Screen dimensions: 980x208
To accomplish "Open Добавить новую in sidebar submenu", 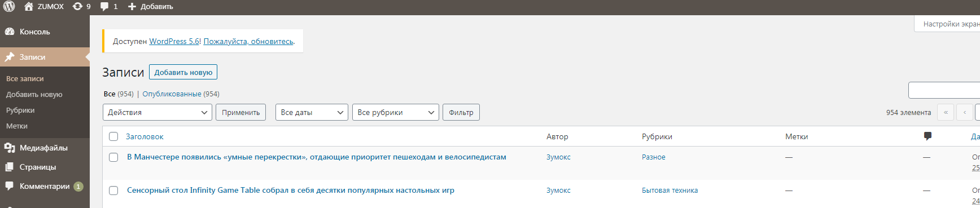I will tap(34, 94).
